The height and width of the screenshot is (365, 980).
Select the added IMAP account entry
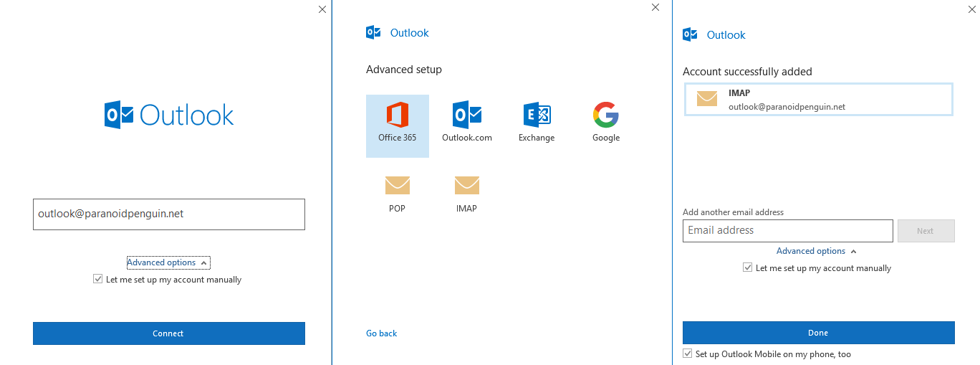(819, 99)
